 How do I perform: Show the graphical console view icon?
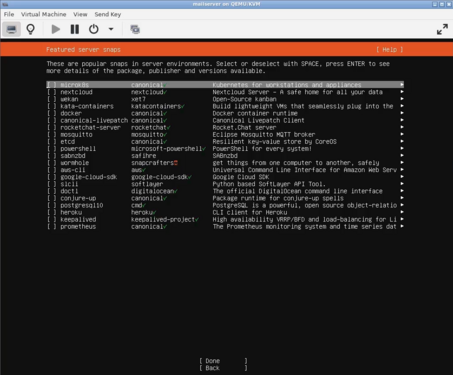tap(12, 29)
